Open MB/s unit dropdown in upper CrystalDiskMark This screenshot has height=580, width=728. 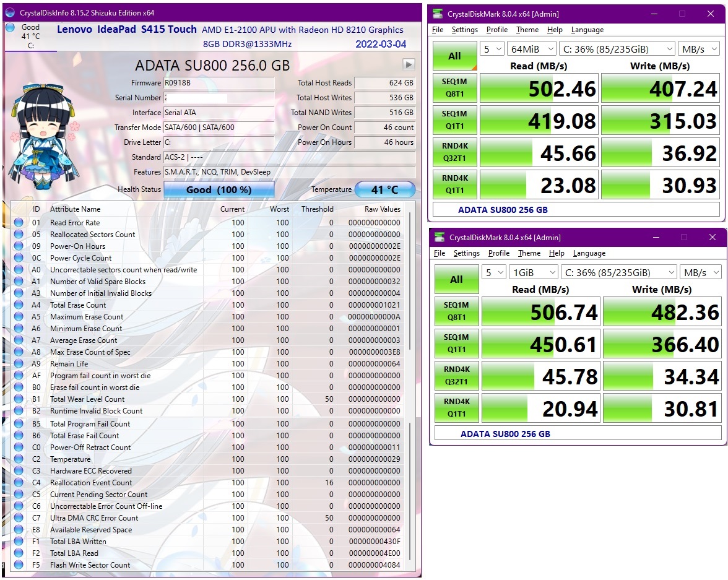[700, 49]
